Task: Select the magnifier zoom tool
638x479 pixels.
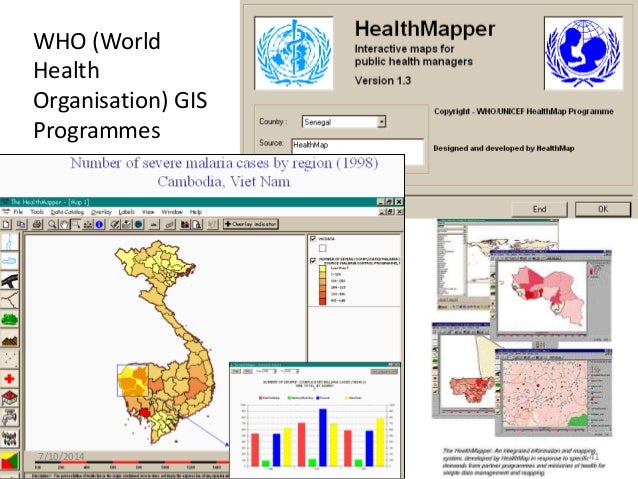Action: pyautogui.click(x=52, y=224)
